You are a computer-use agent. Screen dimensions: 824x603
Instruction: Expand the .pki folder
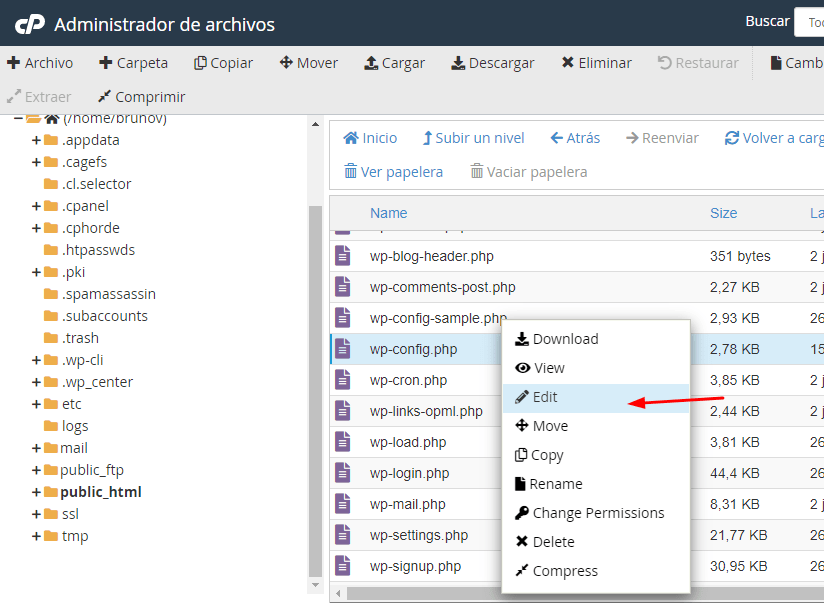tap(36, 272)
